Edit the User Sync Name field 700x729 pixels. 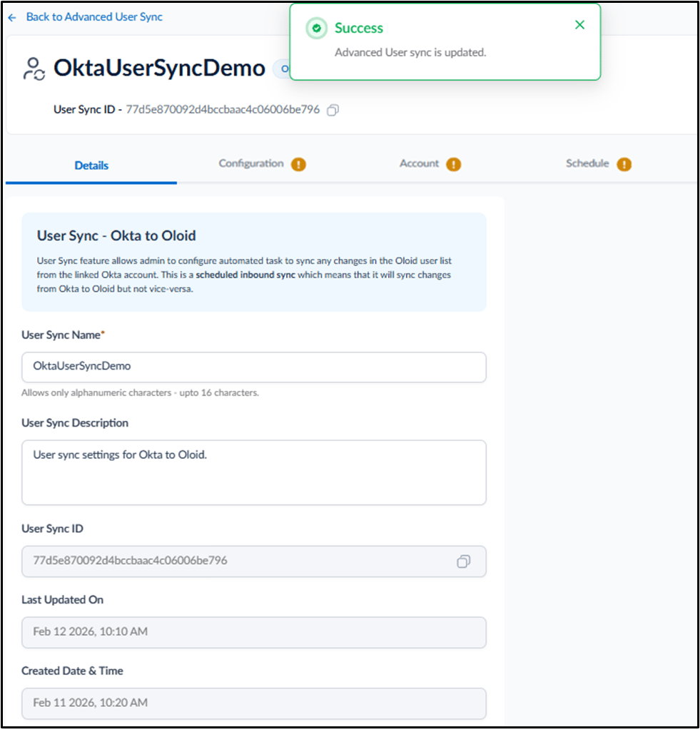pos(254,367)
